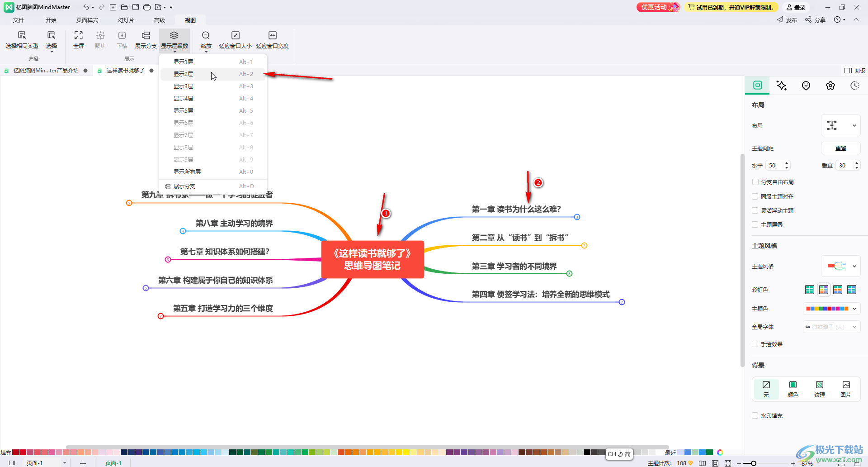Click the 登录 login button
Image resolution: width=868 pixels, height=467 pixels.
pos(796,7)
